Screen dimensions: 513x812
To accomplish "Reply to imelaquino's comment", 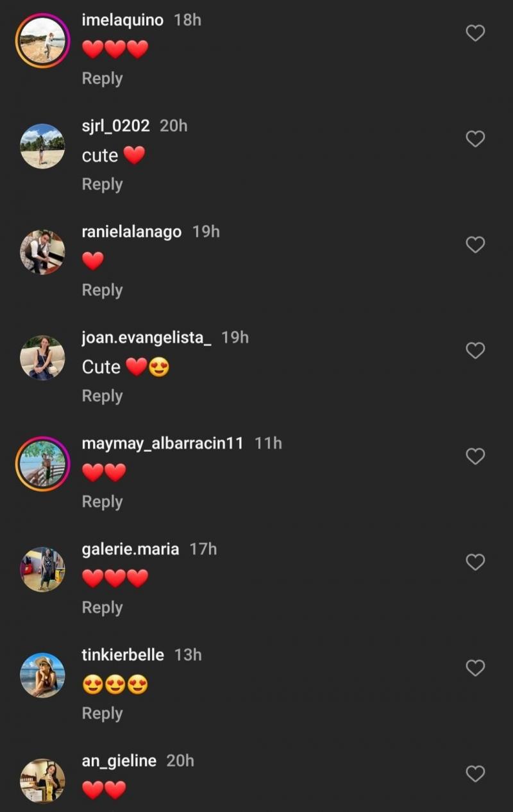I will pyautogui.click(x=102, y=79).
